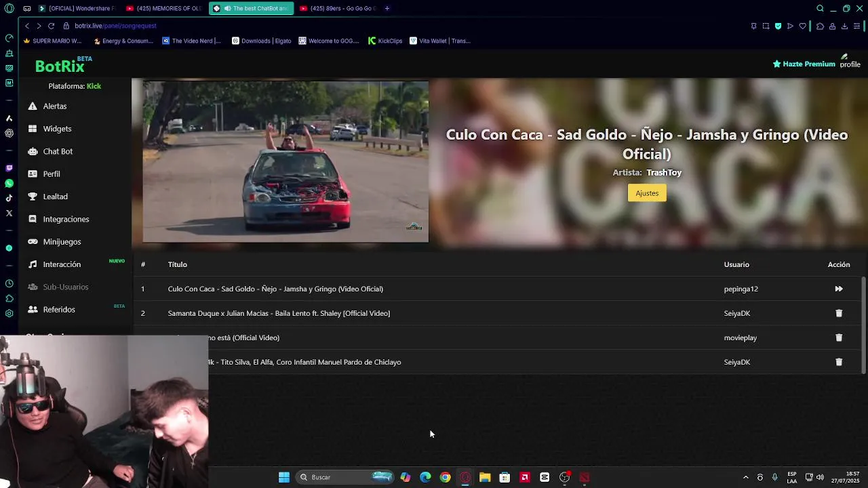Click the snapshot capture toolbar icon

tap(766, 26)
